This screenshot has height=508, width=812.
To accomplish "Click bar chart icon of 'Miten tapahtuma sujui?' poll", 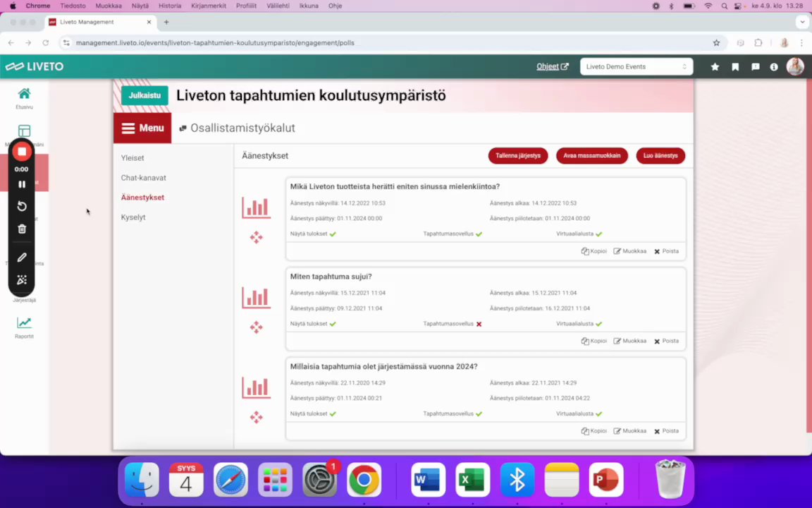I will tap(257, 298).
